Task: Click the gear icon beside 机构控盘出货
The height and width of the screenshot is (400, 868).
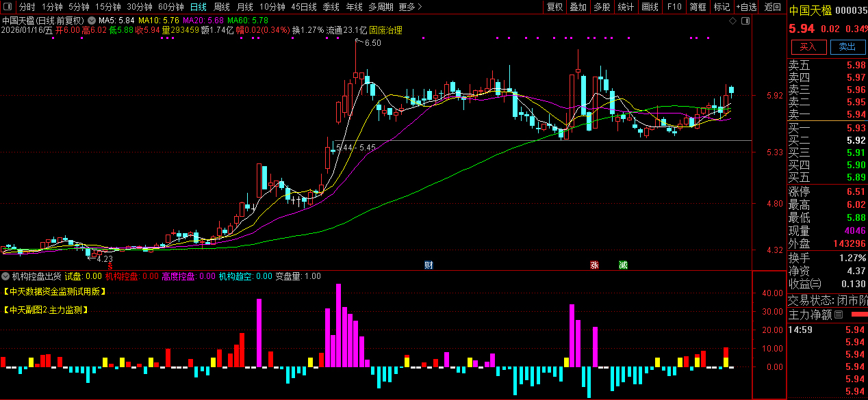Action: 5,277
